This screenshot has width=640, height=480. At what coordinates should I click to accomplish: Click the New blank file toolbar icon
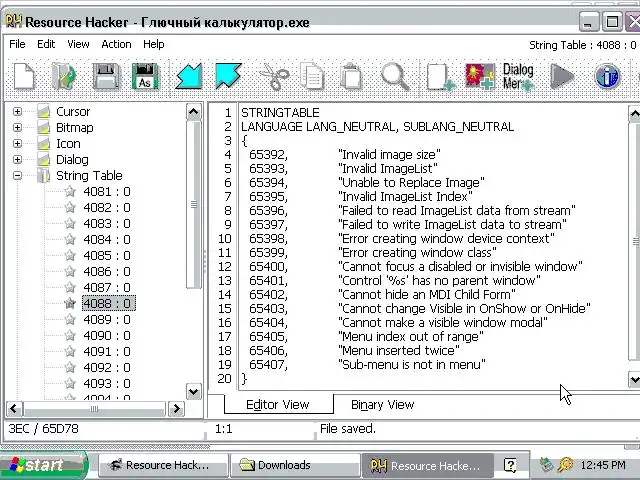click(24, 76)
